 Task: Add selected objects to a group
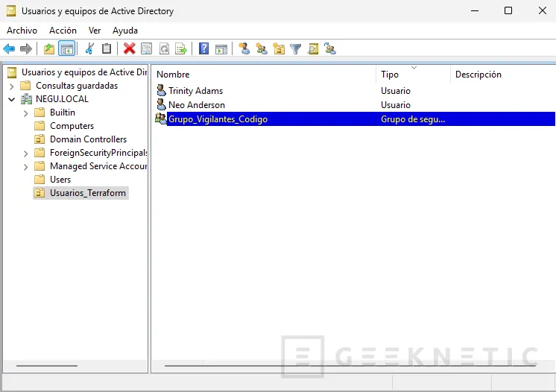coord(330,48)
